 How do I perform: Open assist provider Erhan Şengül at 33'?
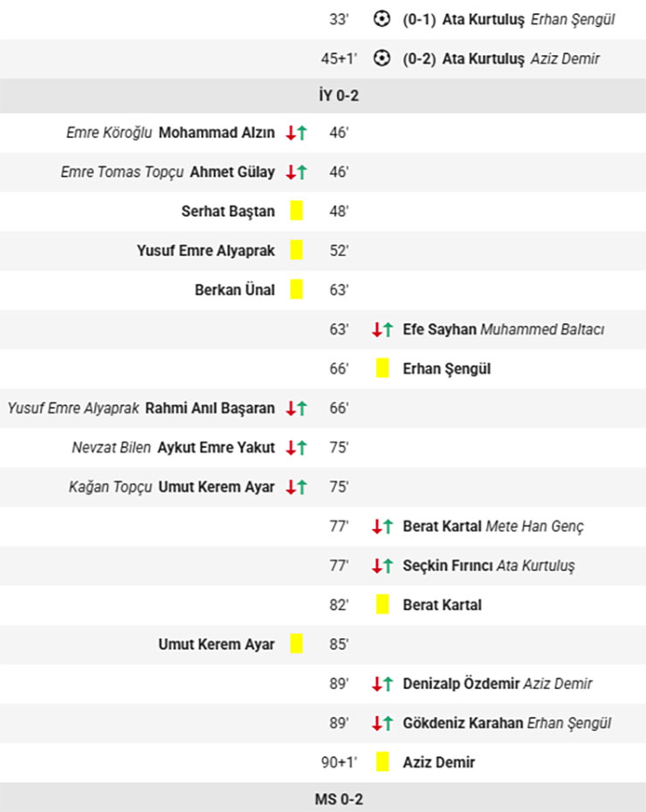pos(573,20)
